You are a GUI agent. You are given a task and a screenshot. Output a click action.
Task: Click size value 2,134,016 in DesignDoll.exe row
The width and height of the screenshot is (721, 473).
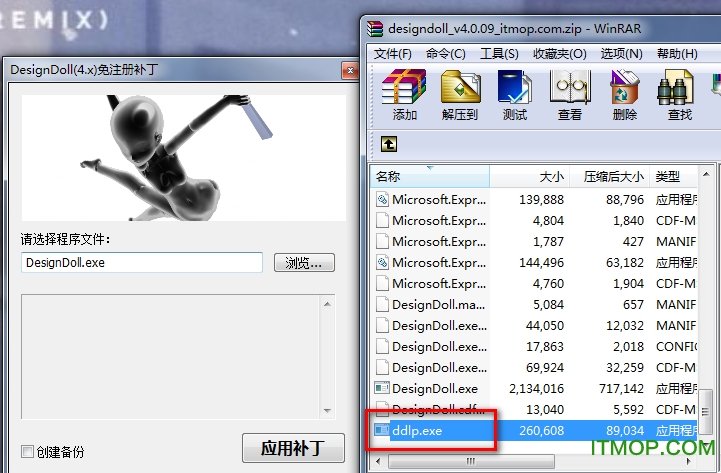pyautogui.click(x=536, y=389)
